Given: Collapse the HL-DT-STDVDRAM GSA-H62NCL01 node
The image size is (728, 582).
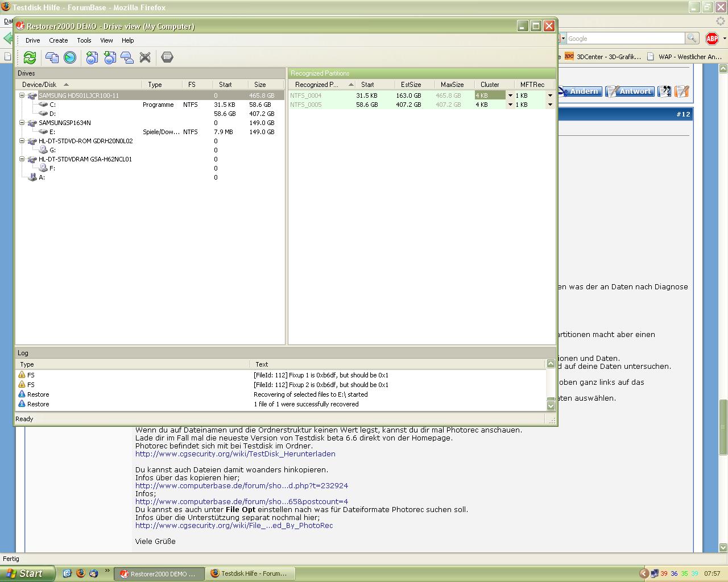Looking at the screenshot, I should (x=22, y=159).
